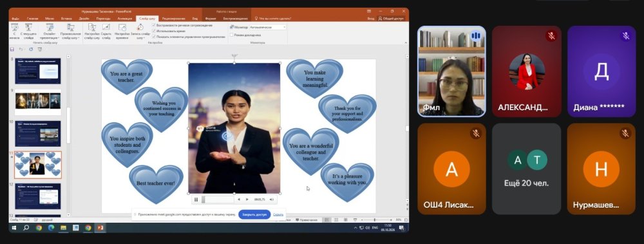The height and width of the screenshot is (244, 644).
Task: Start from beginning quick access icon
Action: click(39, 50)
